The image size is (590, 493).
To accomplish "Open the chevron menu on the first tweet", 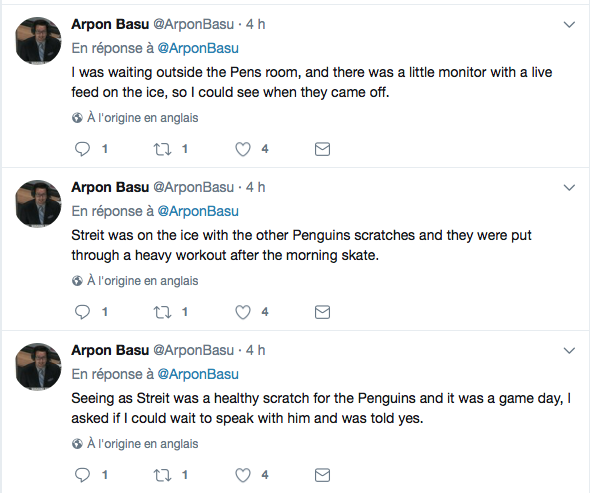I will click(569, 25).
